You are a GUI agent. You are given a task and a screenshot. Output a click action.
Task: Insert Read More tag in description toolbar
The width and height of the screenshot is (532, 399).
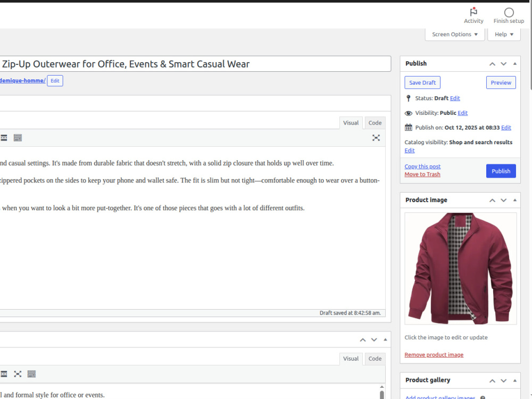(x=4, y=138)
